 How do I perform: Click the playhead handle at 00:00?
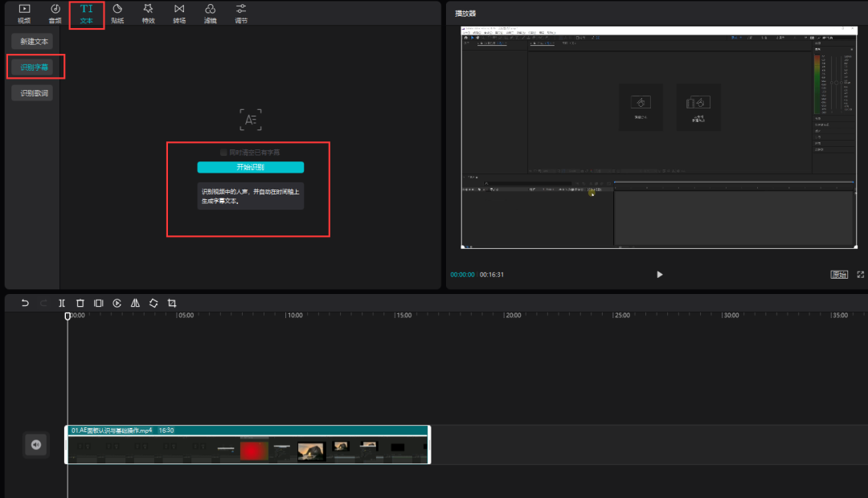click(68, 316)
